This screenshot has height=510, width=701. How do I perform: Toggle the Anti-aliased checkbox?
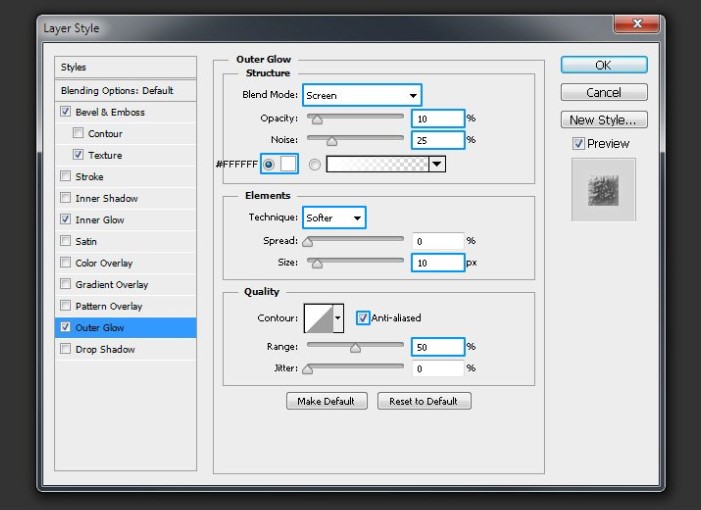(x=363, y=318)
